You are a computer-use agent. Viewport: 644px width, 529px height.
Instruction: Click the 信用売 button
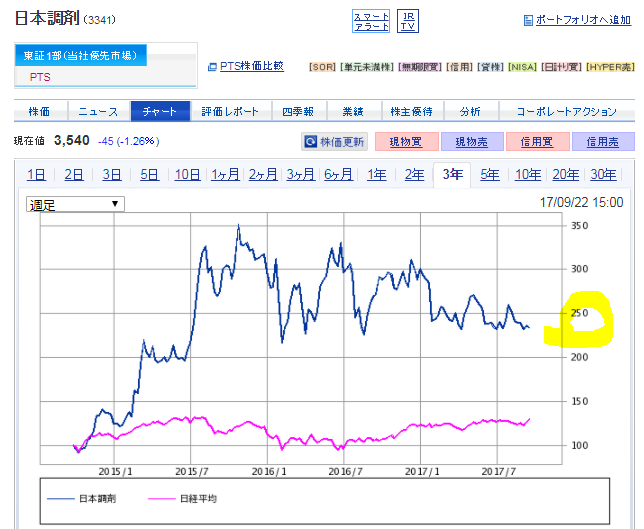point(603,142)
